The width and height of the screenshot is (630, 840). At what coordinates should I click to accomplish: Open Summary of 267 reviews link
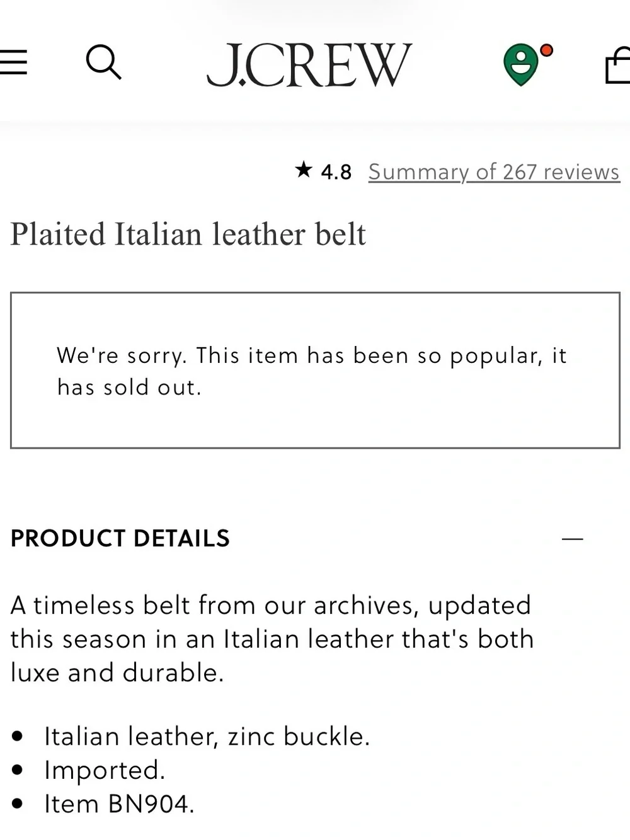[x=494, y=171]
